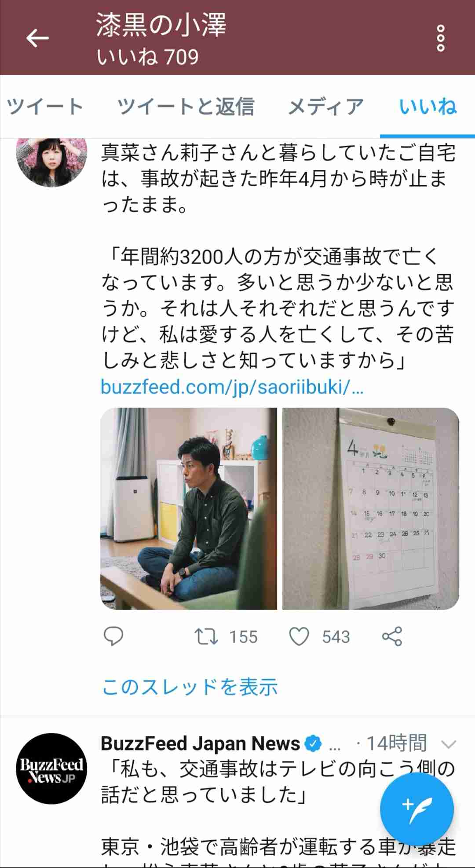The image size is (475, 868).
Task: Like the tweet with 543 likes
Action: click(x=299, y=636)
